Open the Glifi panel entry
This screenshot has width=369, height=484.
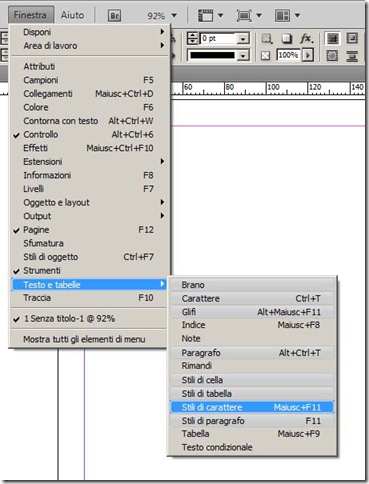(x=252, y=312)
